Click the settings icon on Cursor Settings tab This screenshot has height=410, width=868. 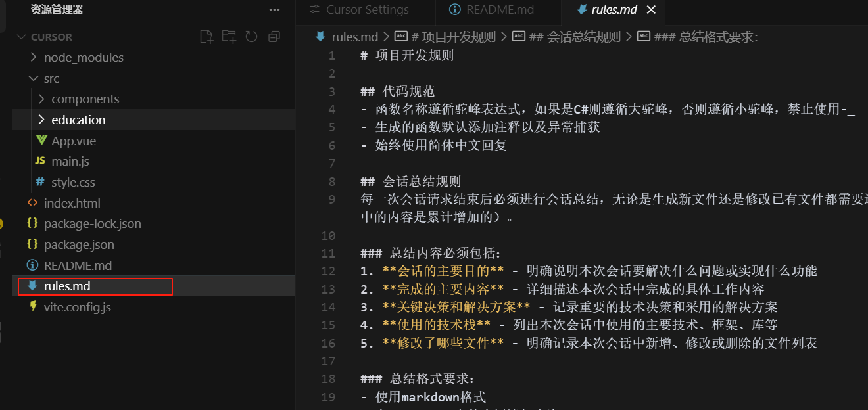coord(315,10)
